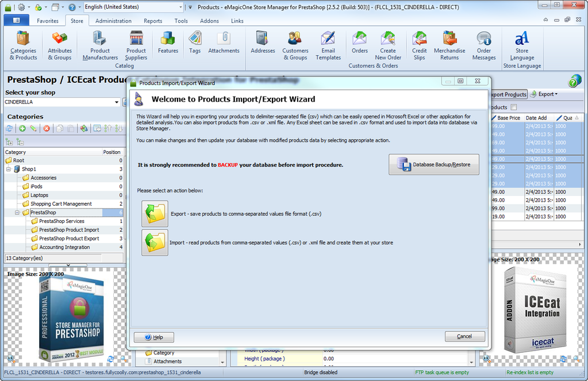This screenshot has width=588, height=381.
Task: Open Order Messages
Action: (484, 45)
